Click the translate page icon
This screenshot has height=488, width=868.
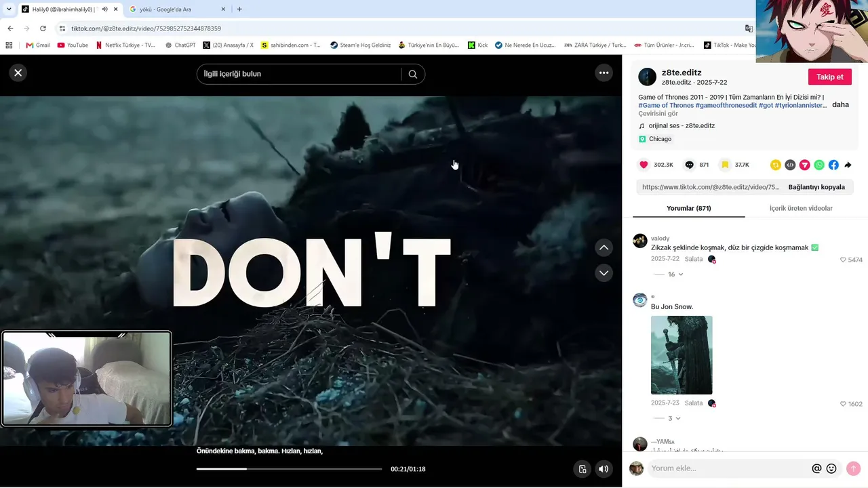[749, 28]
